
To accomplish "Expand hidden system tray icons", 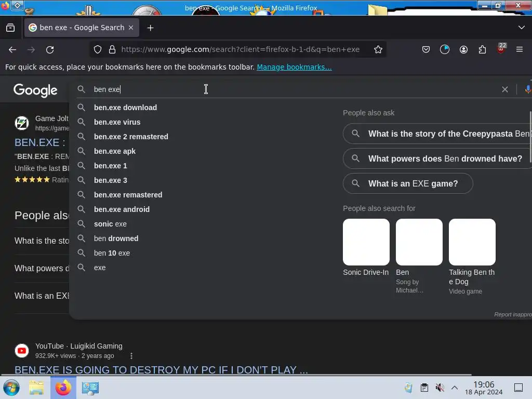I will pos(455,388).
